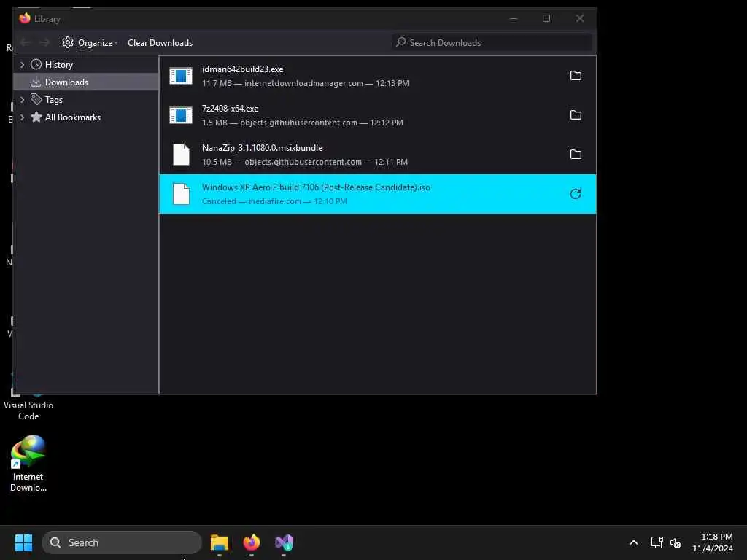
Task: Click the 10.5 MB objects.githubusercontent.com details
Action: [305, 162]
